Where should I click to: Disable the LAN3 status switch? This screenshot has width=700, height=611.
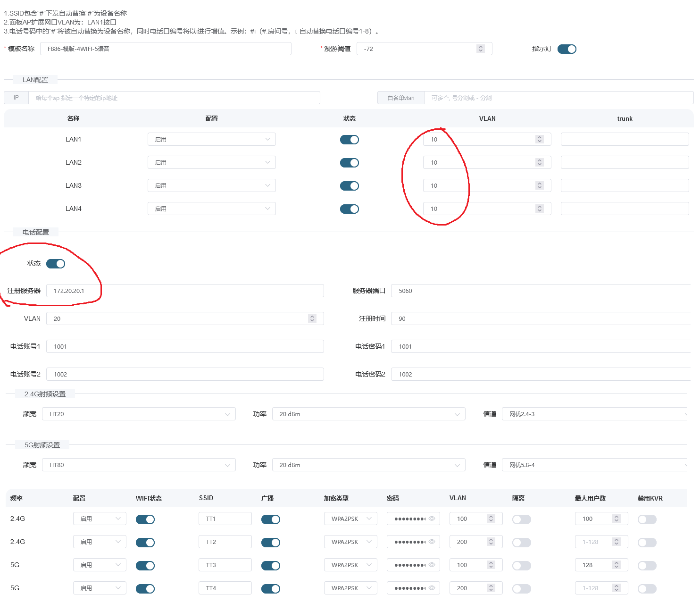point(349,186)
